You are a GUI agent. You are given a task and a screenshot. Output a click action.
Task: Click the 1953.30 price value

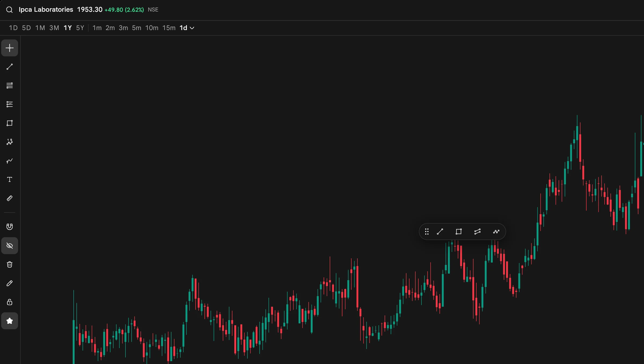90,10
